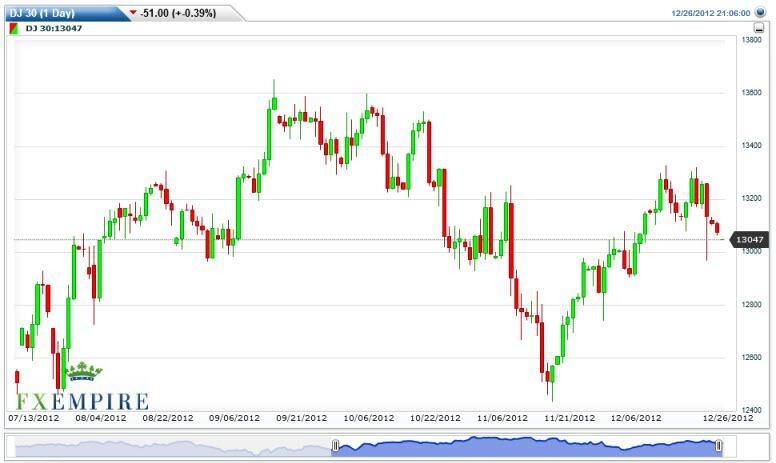The width and height of the screenshot is (776, 463).
Task: Click the red down arrow price change indicator
Action: pos(133,12)
